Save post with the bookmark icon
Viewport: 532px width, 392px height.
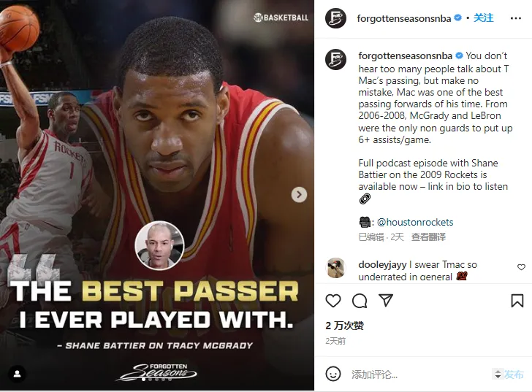[x=517, y=301]
